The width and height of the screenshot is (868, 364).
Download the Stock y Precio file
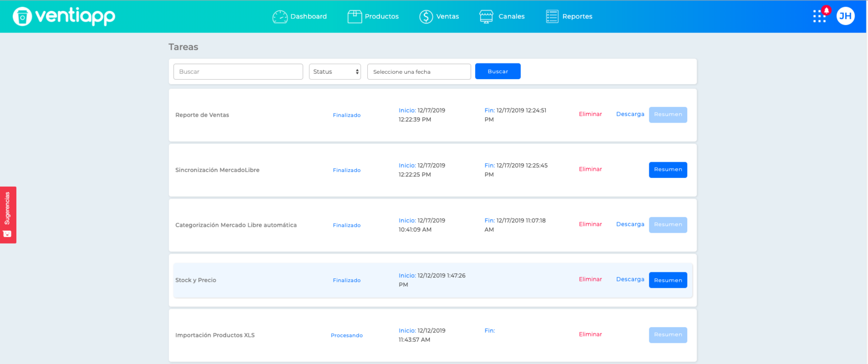(x=630, y=279)
